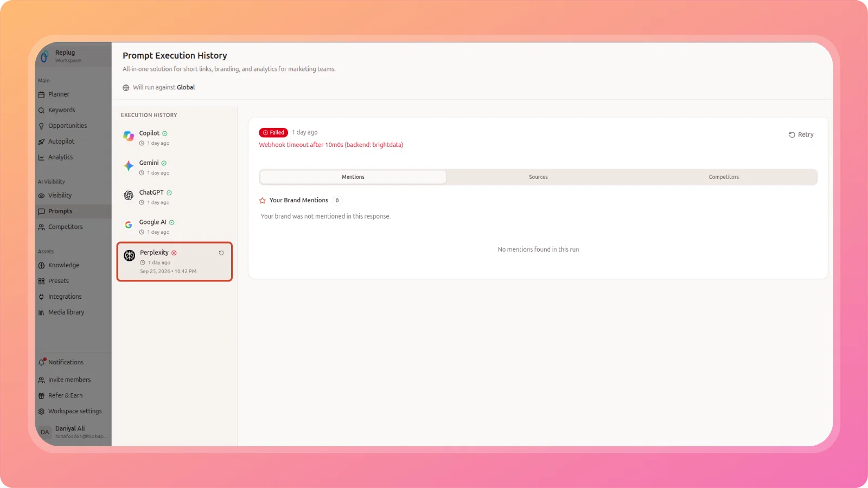The width and height of the screenshot is (868, 488).
Task: Click the Media library icon
Action: pos(41,313)
